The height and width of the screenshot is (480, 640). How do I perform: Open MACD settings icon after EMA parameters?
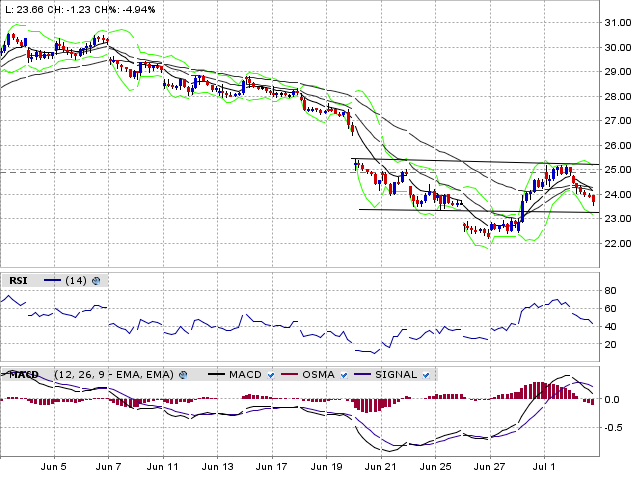tap(183, 374)
